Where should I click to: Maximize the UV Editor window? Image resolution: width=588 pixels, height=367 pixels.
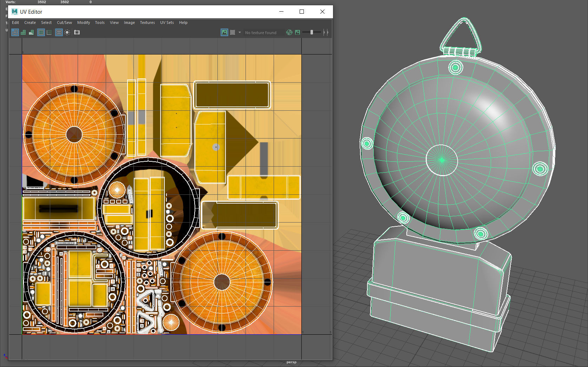(302, 12)
